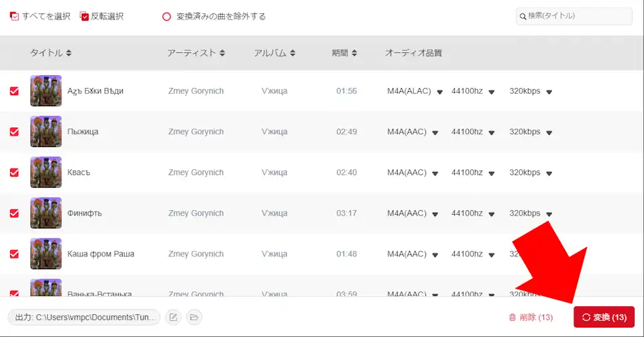Open the 320kbps dropdown for Финифть

coord(549,214)
